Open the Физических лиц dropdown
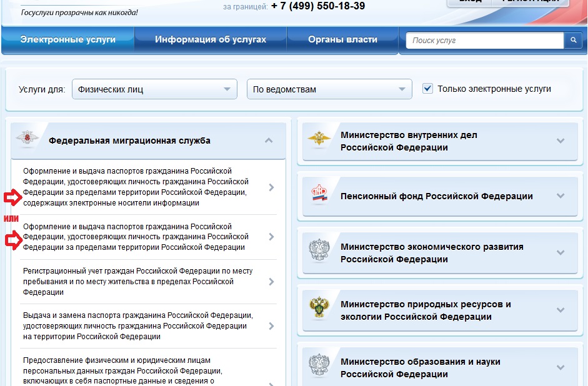This screenshot has height=386, width=588. 154,89
